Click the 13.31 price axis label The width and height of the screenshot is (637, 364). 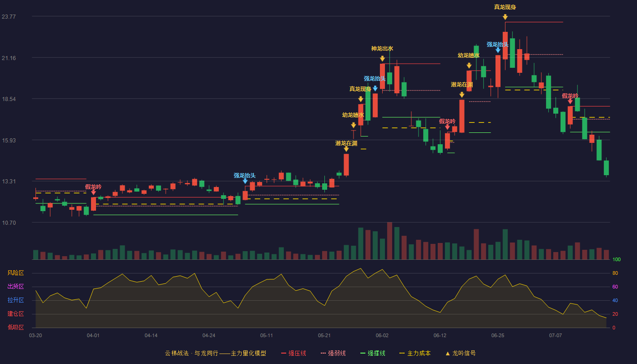tap(9, 182)
